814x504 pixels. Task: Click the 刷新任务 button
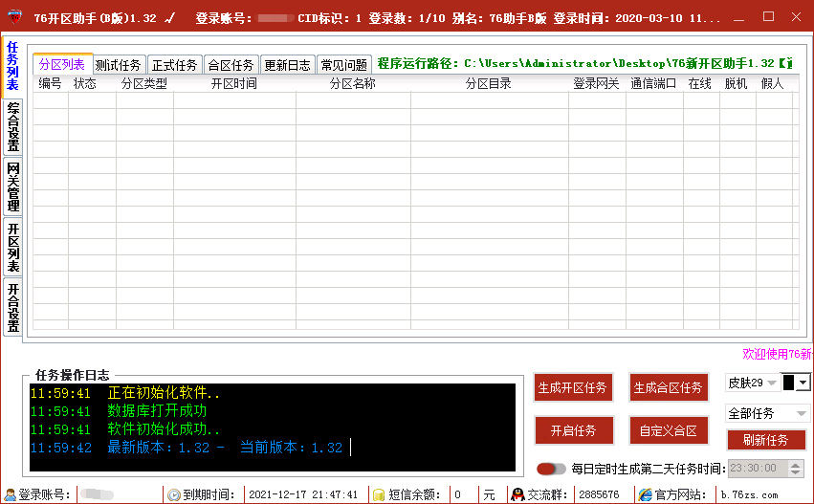(x=765, y=440)
